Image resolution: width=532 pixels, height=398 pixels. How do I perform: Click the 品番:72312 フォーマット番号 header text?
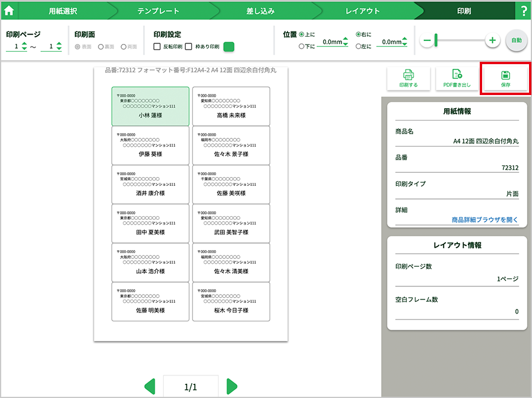point(191,70)
